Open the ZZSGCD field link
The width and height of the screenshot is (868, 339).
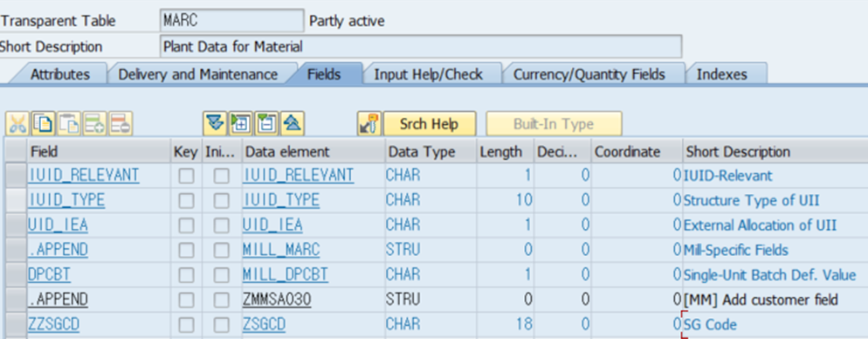(x=53, y=325)
